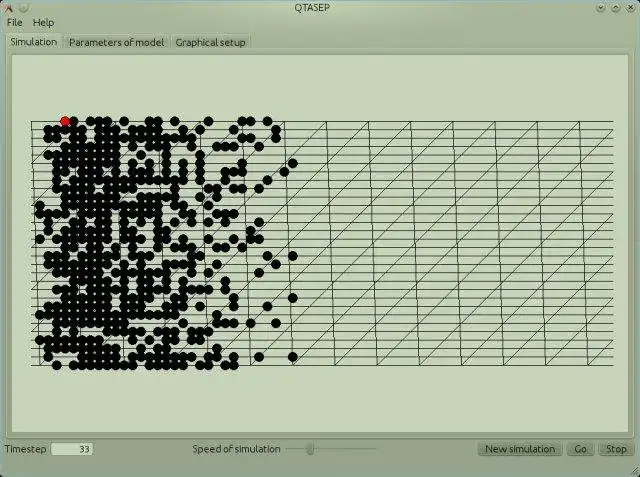This screenshot has width=640, height=477.
Task: Open the Graphical setup tab
Action: (x=210, y=42)
